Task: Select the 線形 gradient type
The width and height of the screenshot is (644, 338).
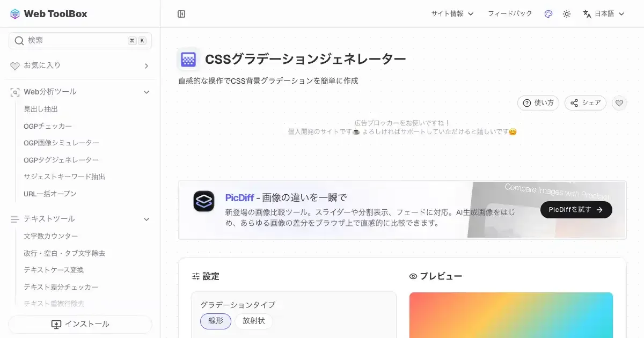Action: point(216,321)
